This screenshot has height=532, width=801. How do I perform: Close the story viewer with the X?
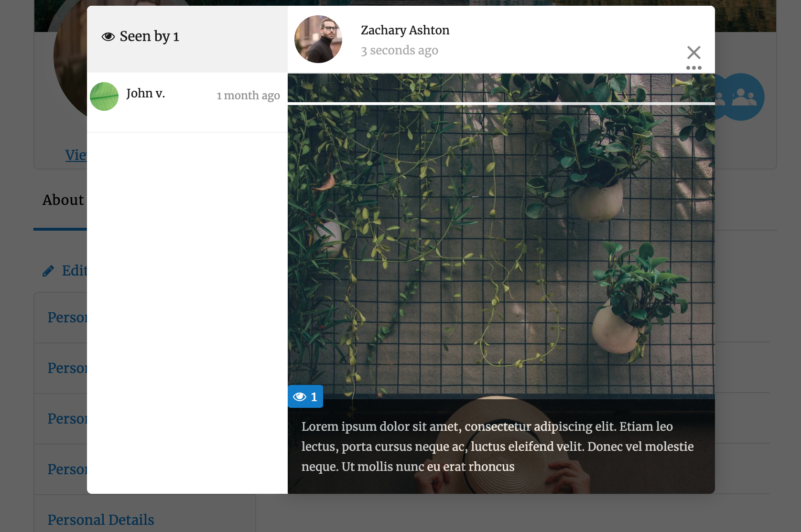693,52
